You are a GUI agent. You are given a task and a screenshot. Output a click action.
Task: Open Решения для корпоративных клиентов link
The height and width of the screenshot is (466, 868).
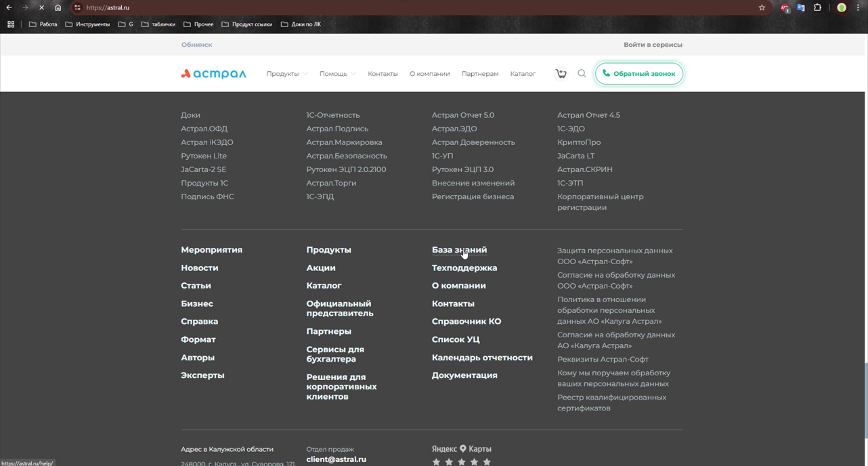341,387
